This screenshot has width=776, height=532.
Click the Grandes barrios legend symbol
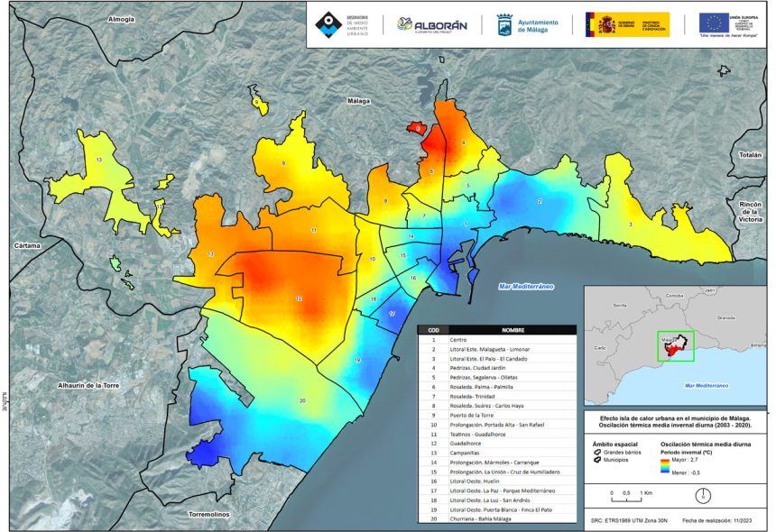coord(596,454)
